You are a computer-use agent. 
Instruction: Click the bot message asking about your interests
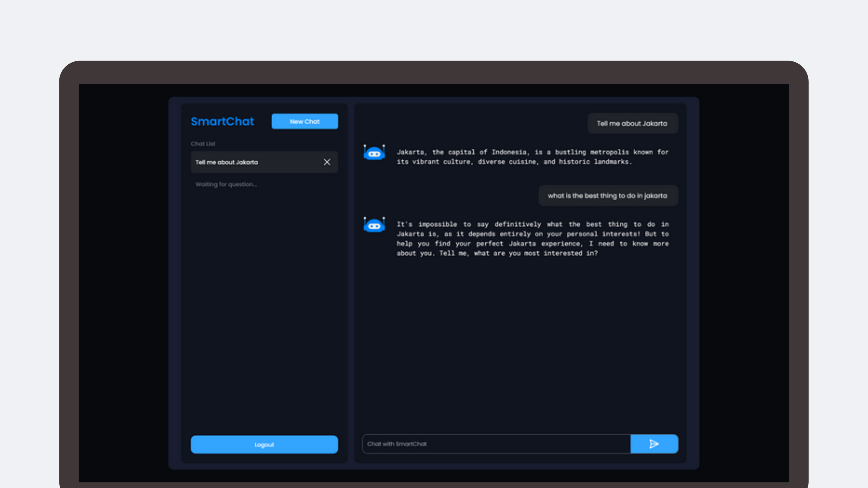[532, 239]
